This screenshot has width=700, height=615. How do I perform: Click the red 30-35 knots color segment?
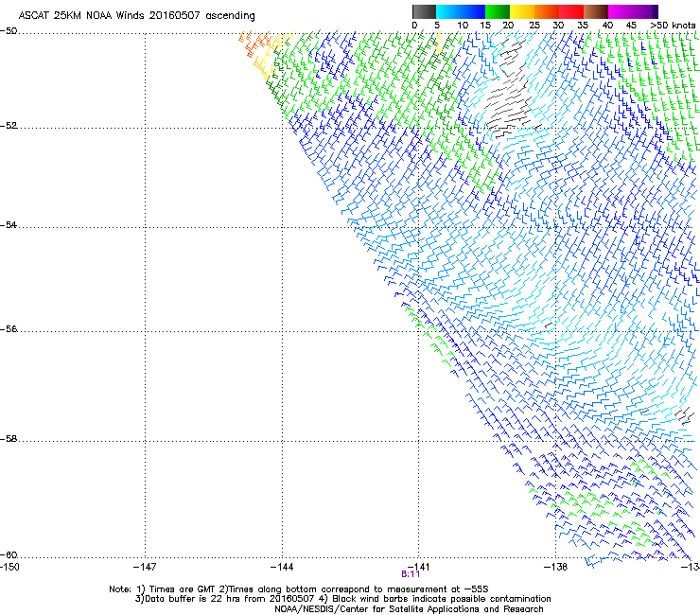571,11
